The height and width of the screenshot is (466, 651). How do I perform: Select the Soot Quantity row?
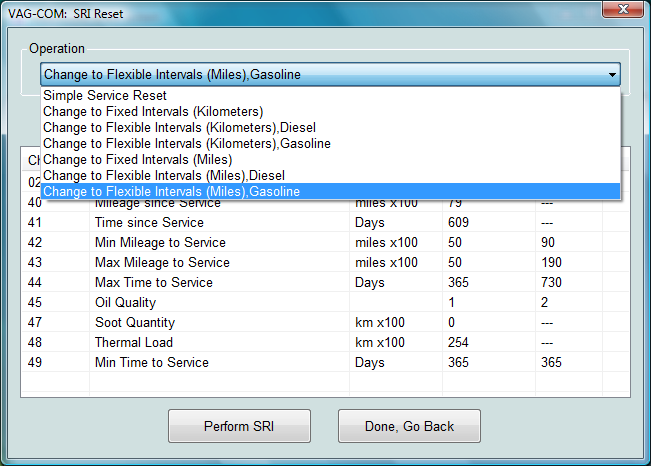click(x=326, y=322)
